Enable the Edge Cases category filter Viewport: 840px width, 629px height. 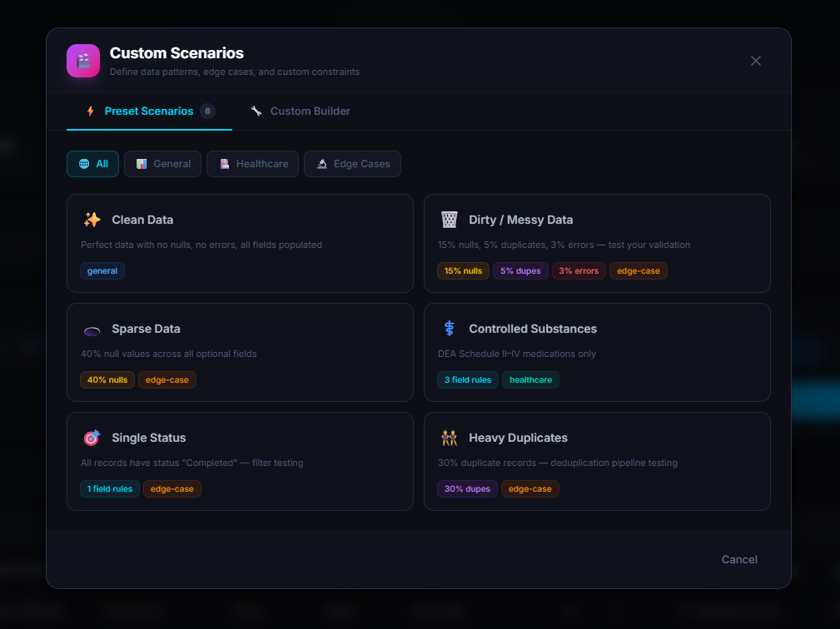point(352,164)
